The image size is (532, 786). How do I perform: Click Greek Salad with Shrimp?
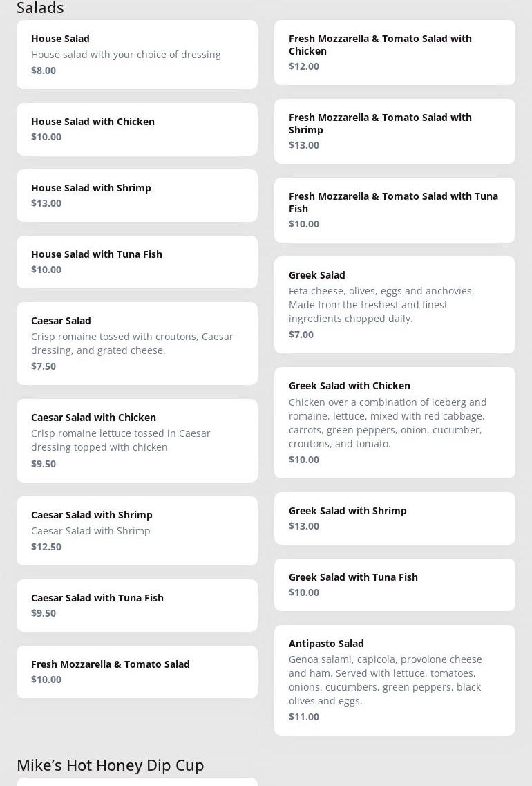coord(395,518)
